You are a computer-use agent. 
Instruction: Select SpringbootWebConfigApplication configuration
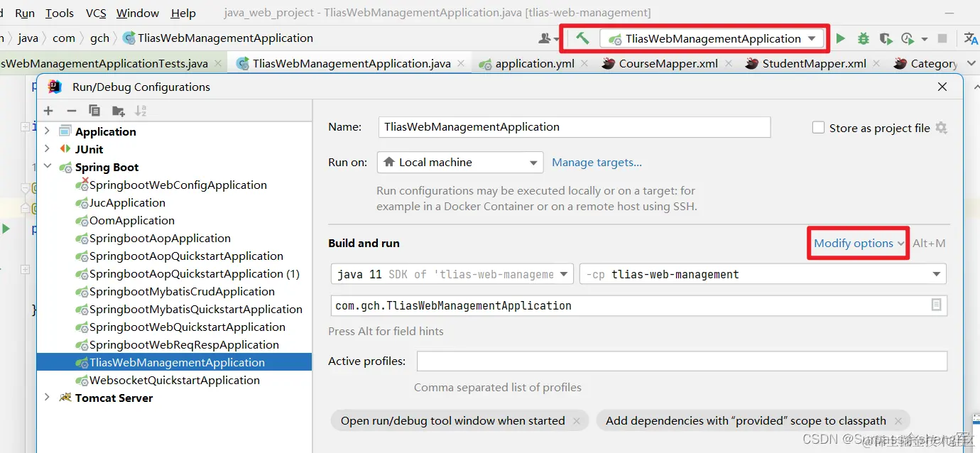click(x=178, y=185)
